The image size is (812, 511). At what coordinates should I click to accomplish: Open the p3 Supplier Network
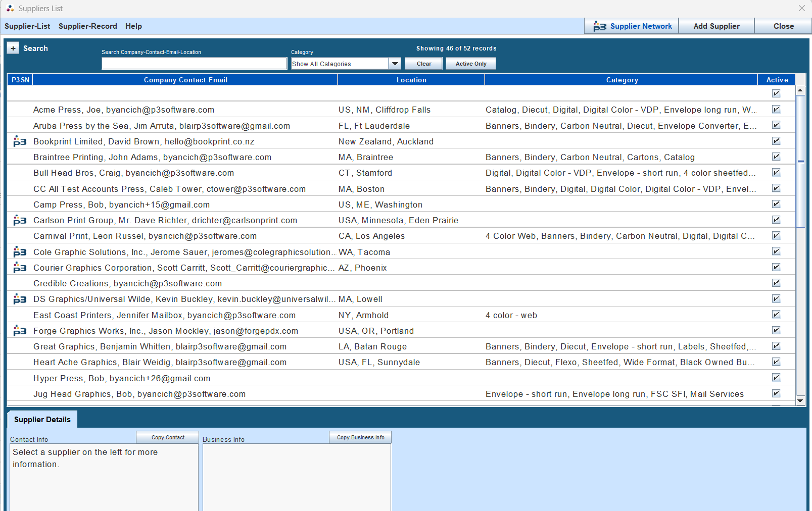pos(631,26)
